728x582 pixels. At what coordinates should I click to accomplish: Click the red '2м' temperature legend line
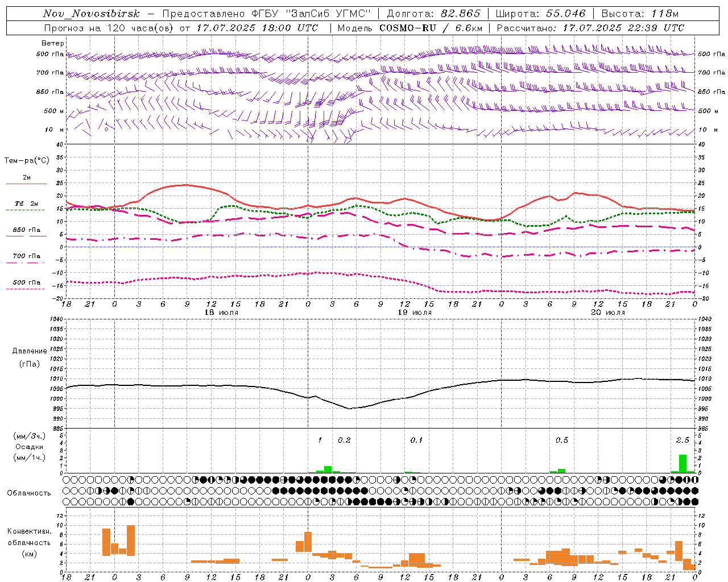(26, 184)
